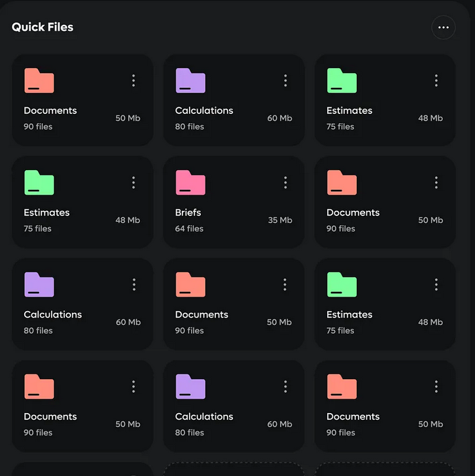The image size is (475, 476).
Task: Click the green Estimates folder left of Briefs
Action: [x=39, y=183]
